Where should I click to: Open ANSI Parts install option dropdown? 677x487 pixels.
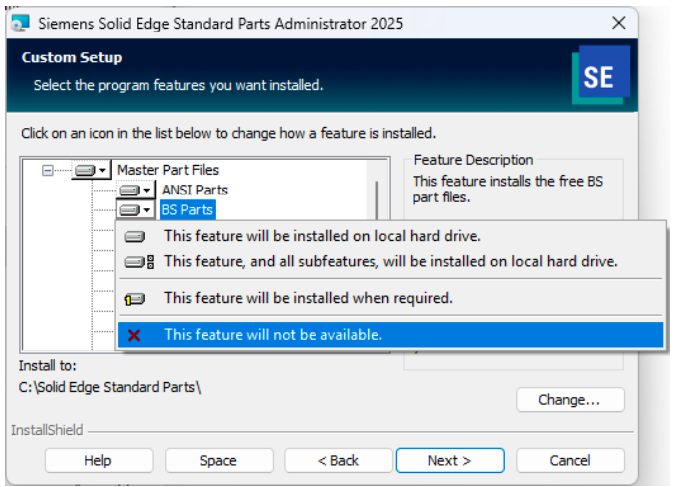coord(136,190)
